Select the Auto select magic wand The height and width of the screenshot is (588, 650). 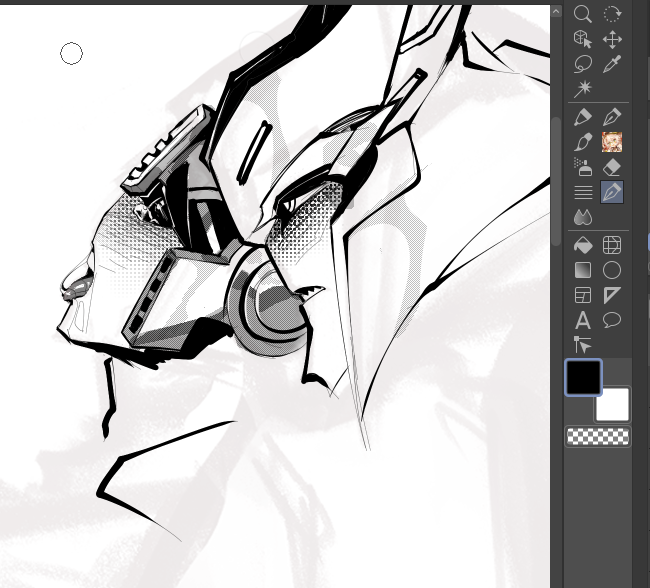pos(583,88)
